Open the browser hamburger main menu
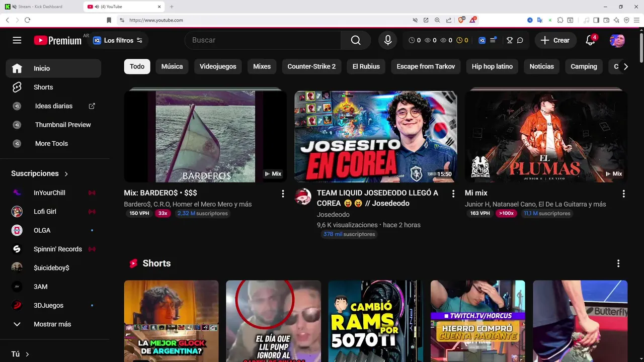Viewport: 644px width, 362px height. [x=636, y=20]
